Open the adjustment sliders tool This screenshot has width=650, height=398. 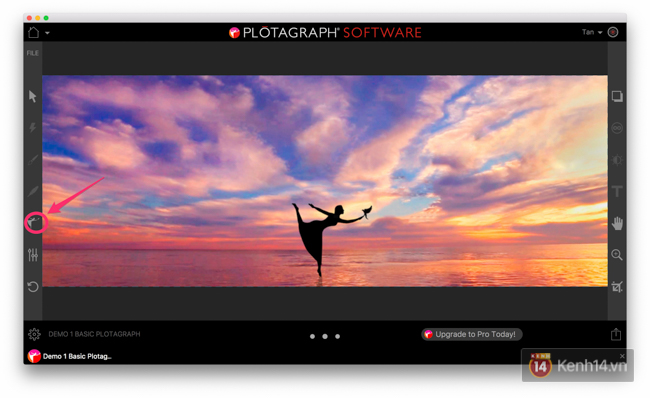point(33,255)
